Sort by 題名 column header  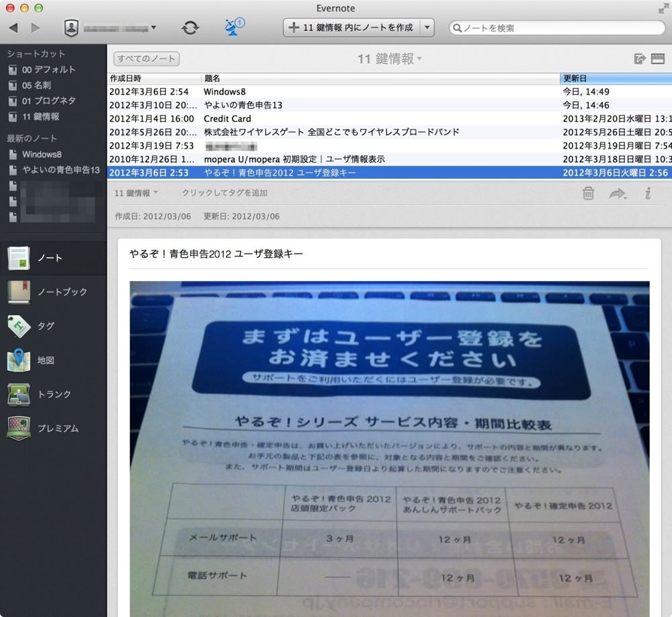[380, 79]
